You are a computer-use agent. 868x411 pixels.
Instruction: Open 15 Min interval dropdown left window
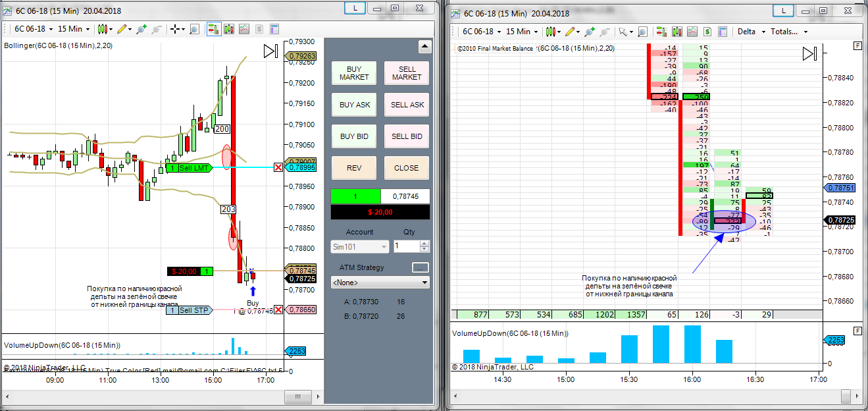(x=74, y=29)
